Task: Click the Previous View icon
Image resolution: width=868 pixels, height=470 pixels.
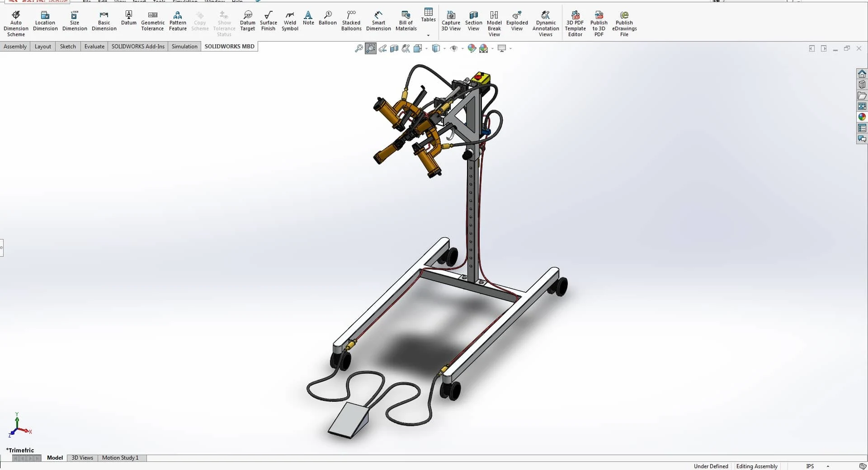Action: pos(382,48)
